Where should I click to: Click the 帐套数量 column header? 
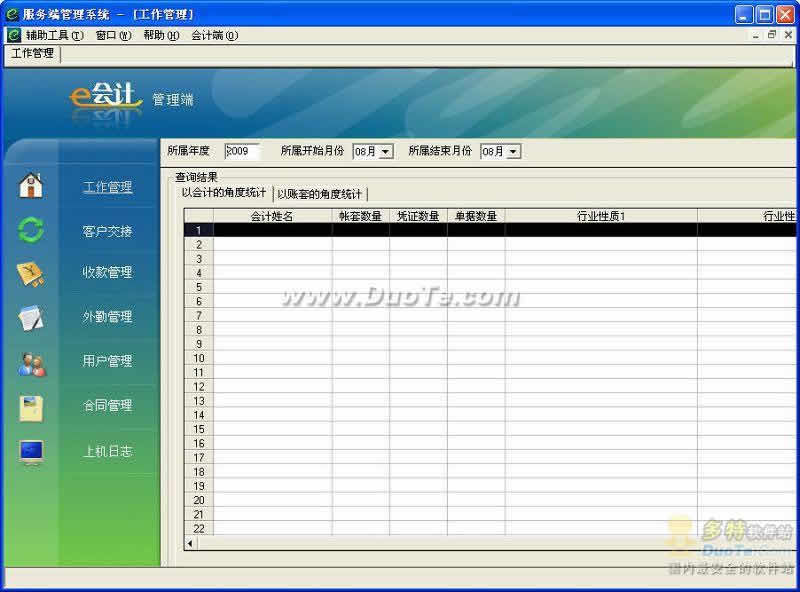point(361,216)
